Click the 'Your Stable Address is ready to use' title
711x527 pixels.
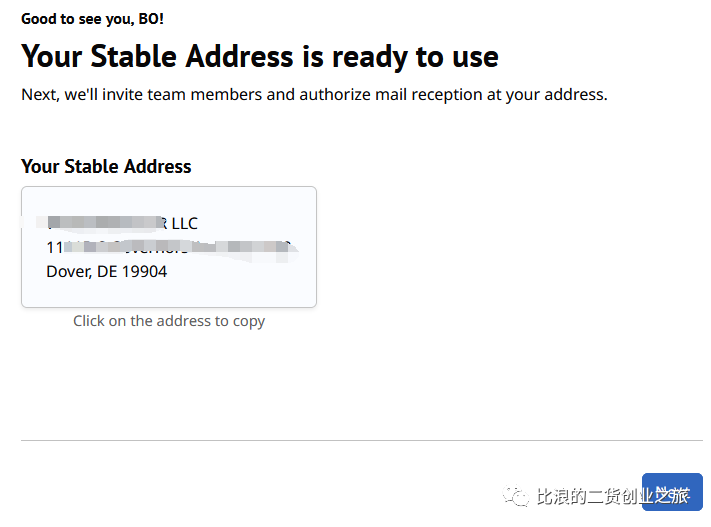260,57
